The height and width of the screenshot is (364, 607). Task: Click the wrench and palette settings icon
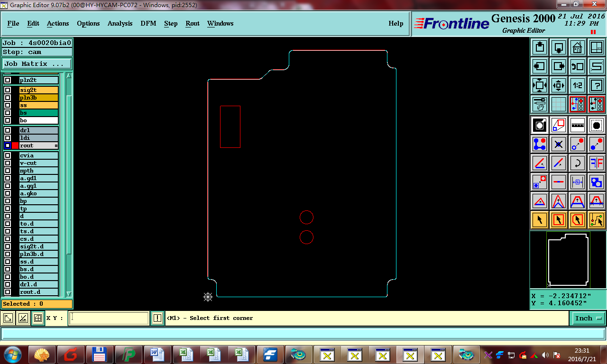click(x=540, y=104)
